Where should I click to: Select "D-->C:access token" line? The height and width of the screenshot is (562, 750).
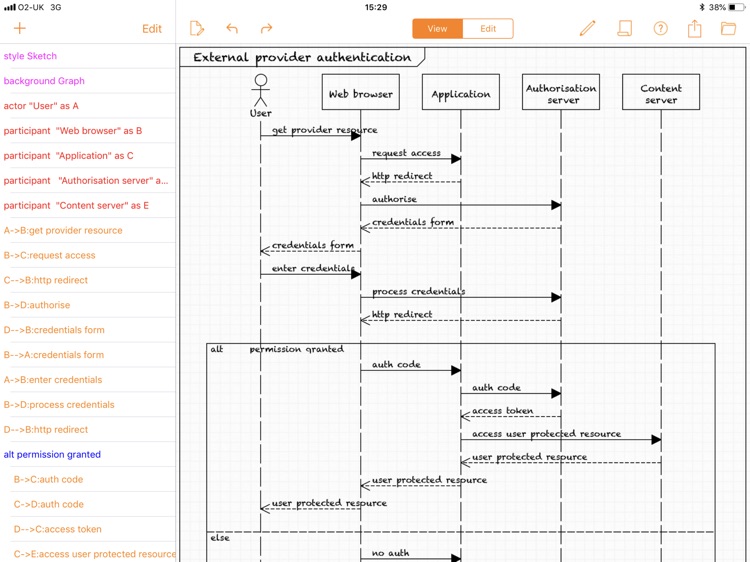[x=88, y=529]
